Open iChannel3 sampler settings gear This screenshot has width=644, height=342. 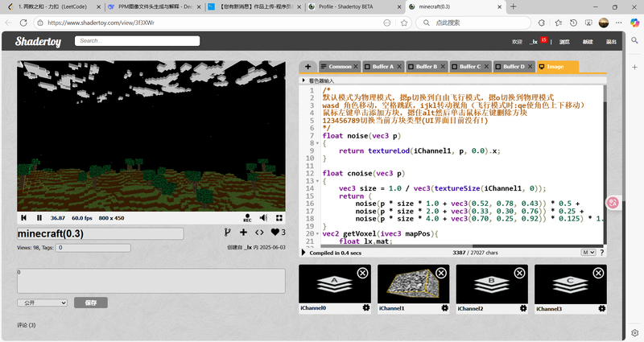coord(602,308)
